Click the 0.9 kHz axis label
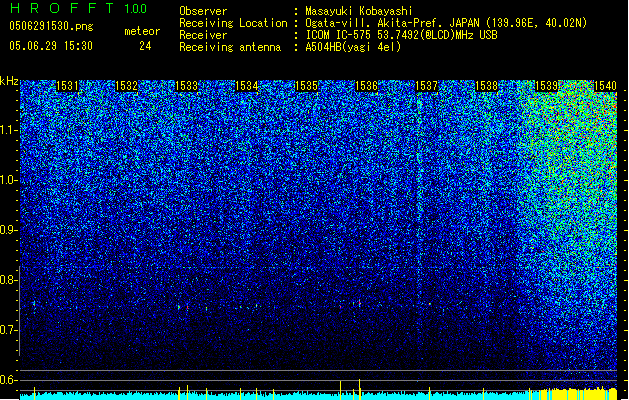 (x=9, y=230)
